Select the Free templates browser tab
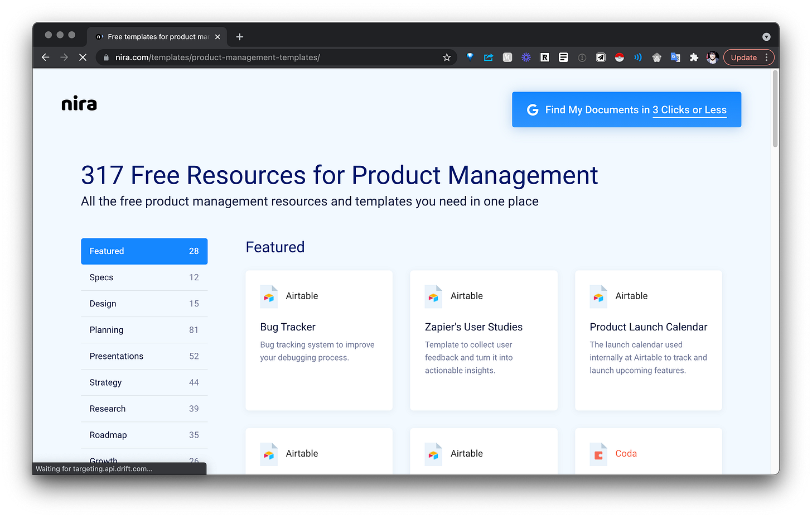The height and width of the screenshot is (518, 812). coord(158,37)
